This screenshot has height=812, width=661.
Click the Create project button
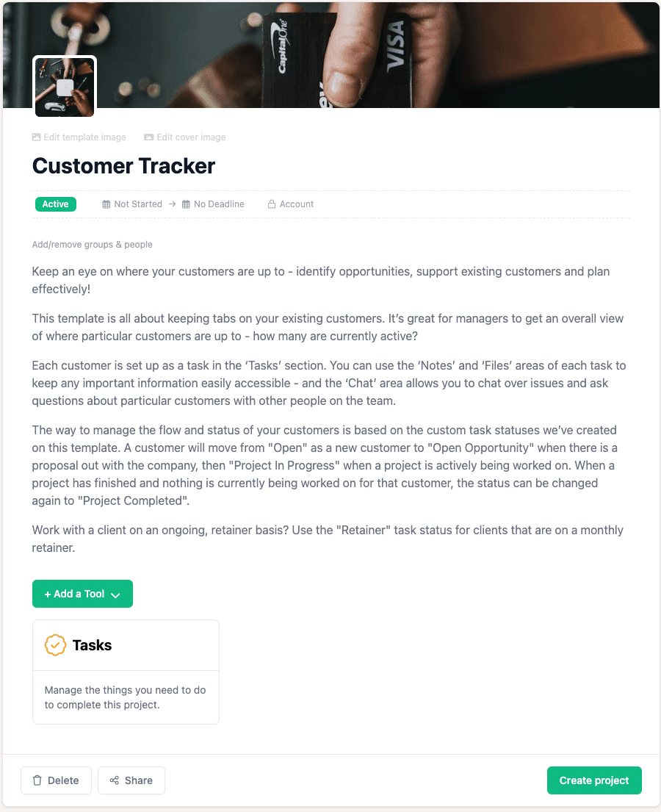tap(594, 780)
